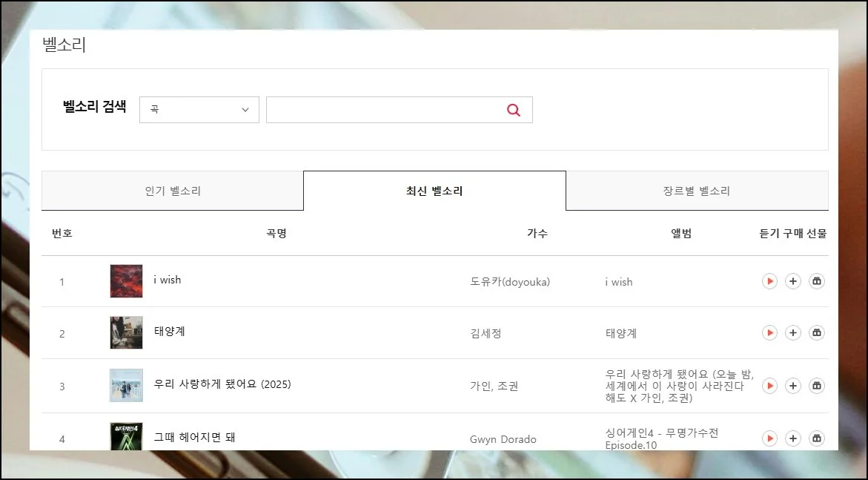
Task: Select the 최신 벨소리 tab
Action: [x=434, y=191]
